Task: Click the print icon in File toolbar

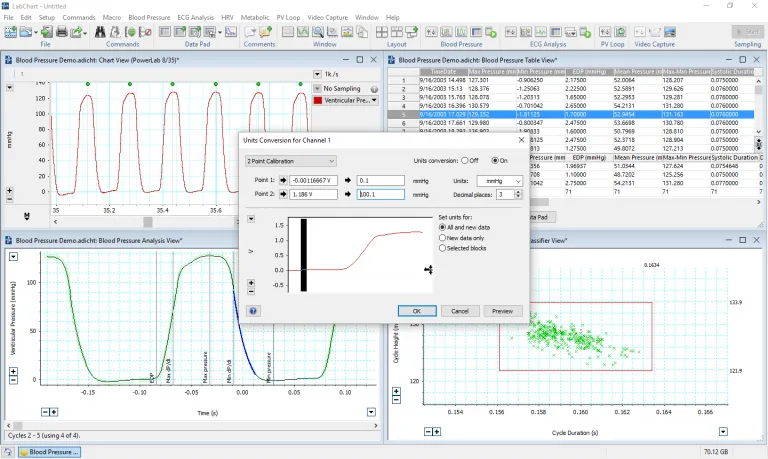Action: coord(61,32)
